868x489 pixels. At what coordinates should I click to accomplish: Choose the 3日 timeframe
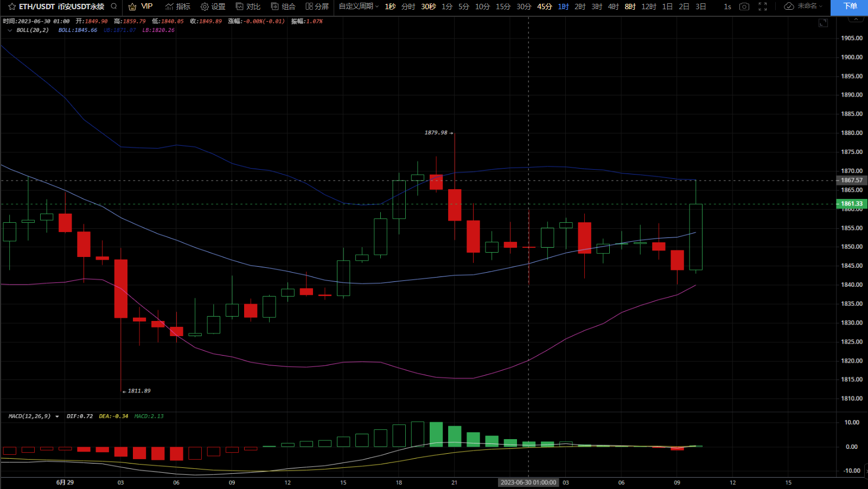[701, 7]
